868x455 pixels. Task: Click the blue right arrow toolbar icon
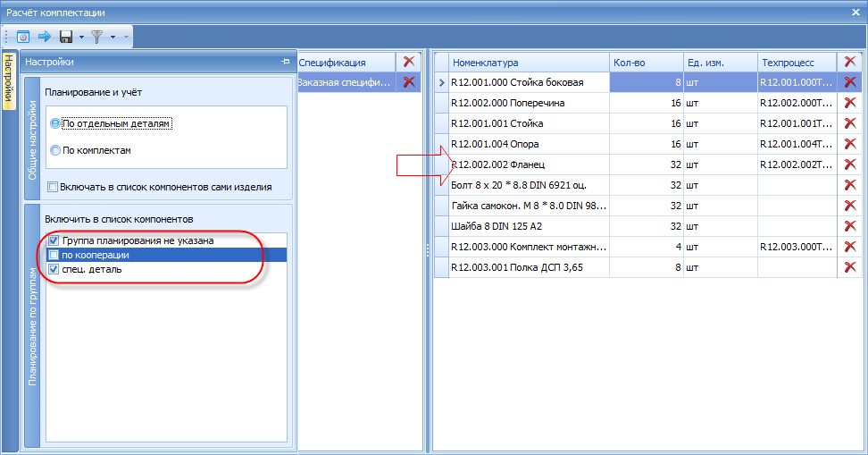pyautogui.click(x=45, y=37)
